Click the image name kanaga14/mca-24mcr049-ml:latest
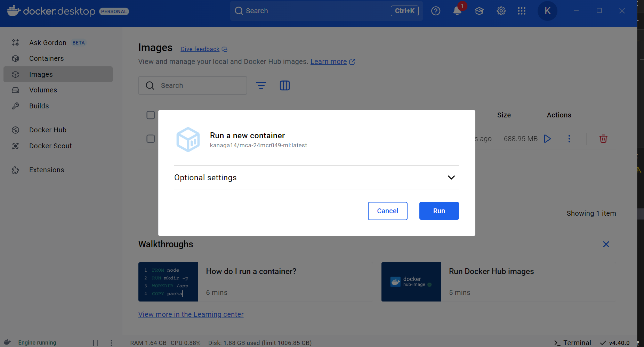The height and width of the screenshot is (347, 644). point(258,146)
